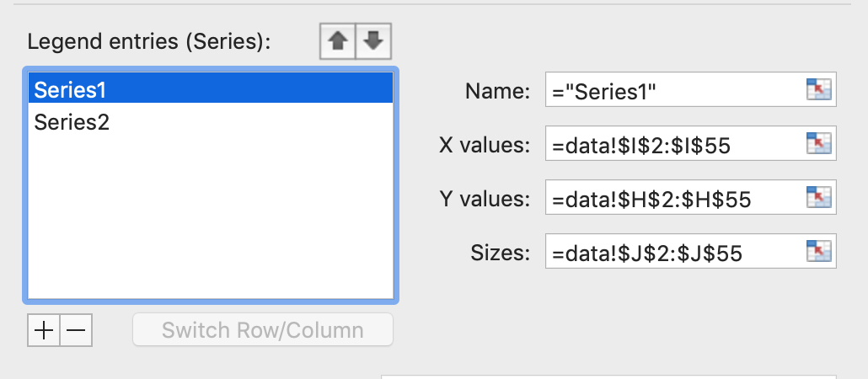Move selected series down with arrow
The image size is (868, 379).
[373, 41]
